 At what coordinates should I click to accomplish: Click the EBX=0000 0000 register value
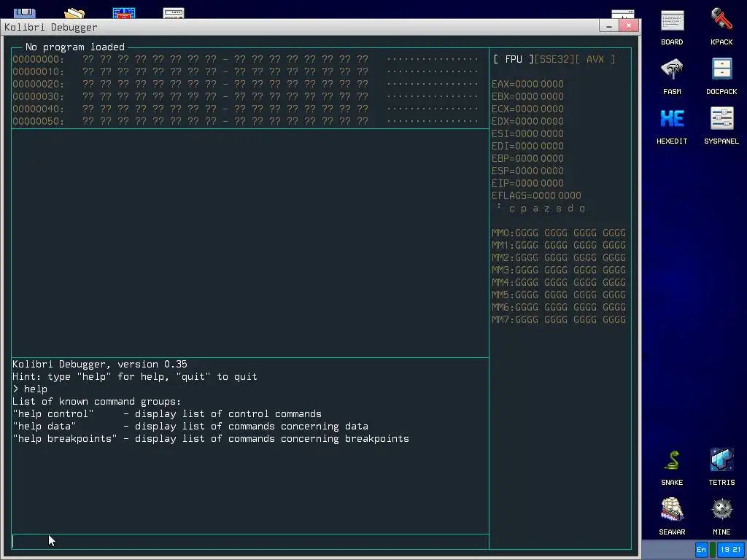(x=527, y=96)
